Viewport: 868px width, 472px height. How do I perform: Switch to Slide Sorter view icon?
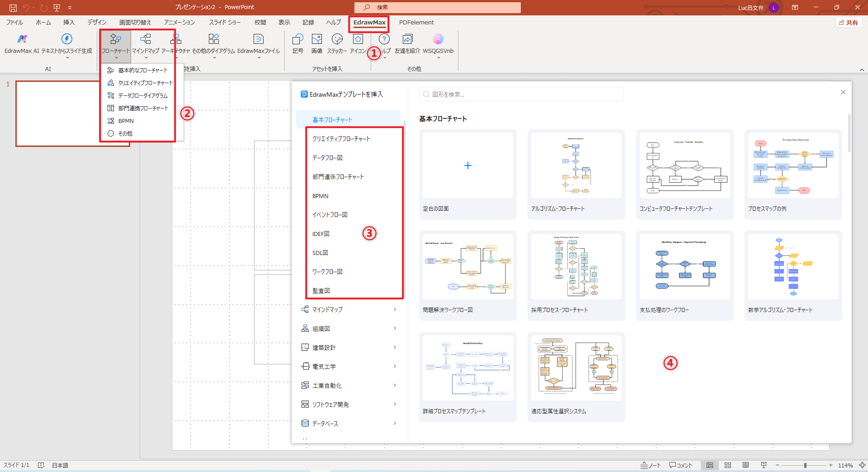coord(728,465)
